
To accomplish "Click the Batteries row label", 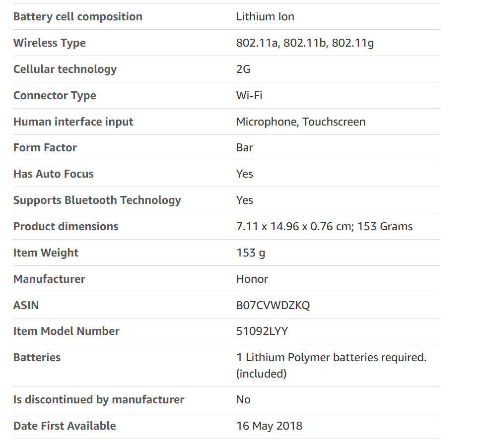I will coord(37,358).
